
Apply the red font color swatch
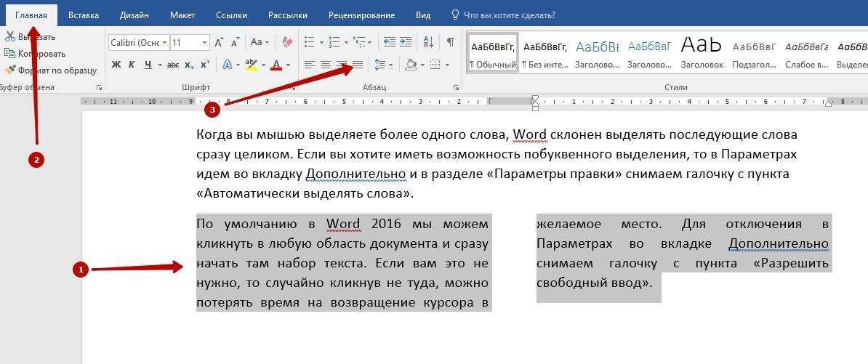[276, 65]
